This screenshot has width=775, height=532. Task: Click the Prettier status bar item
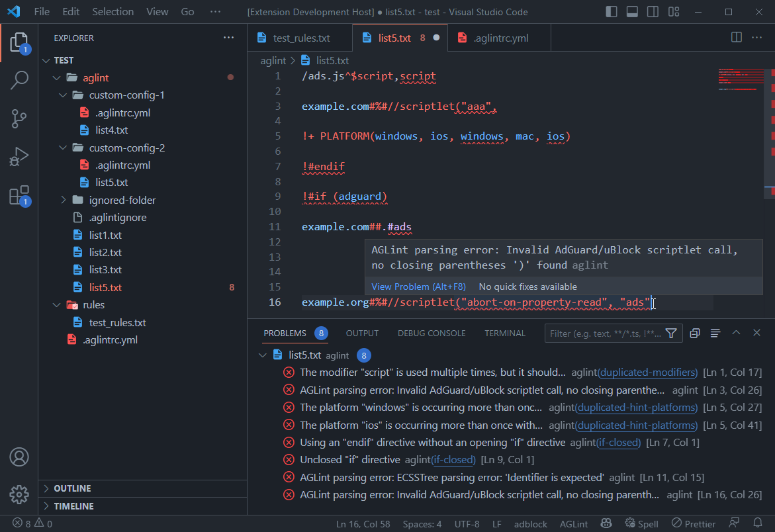pos(692,523)
